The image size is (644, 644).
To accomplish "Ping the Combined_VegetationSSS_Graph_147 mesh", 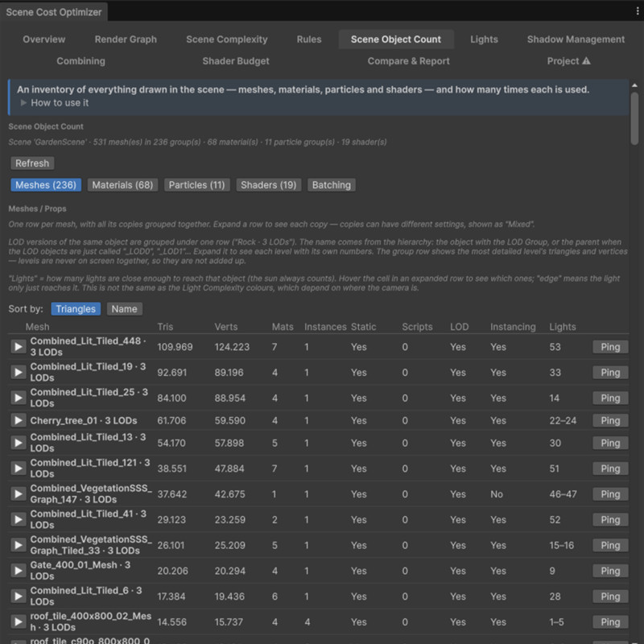I will click(610, 493).
